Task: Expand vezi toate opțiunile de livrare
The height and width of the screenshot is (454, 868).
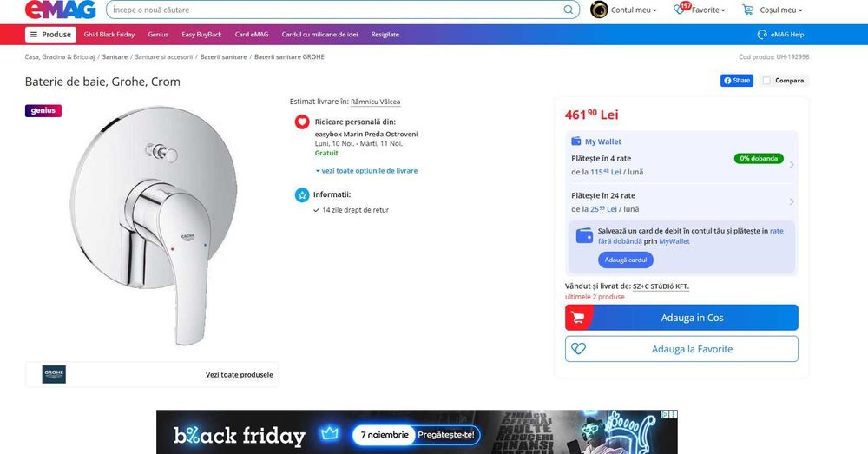Action: pyautogui.click(x=366, y=170)
